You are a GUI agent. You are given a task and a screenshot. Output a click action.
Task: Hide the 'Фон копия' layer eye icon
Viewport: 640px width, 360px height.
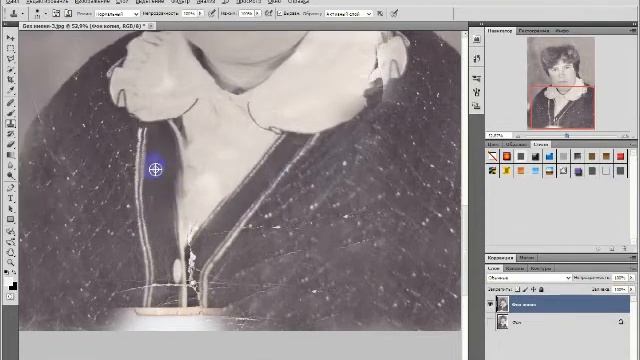(x=490, y=304)
